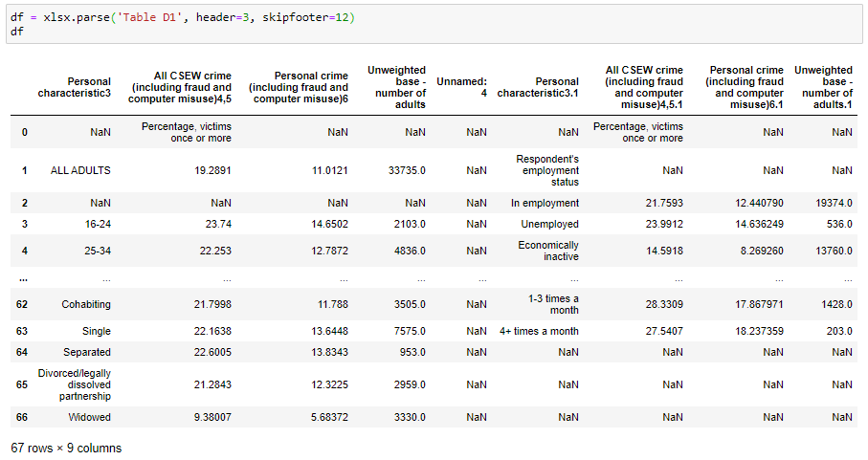Click row index 66
Screen dimensions: 868x460
point(22,417)
